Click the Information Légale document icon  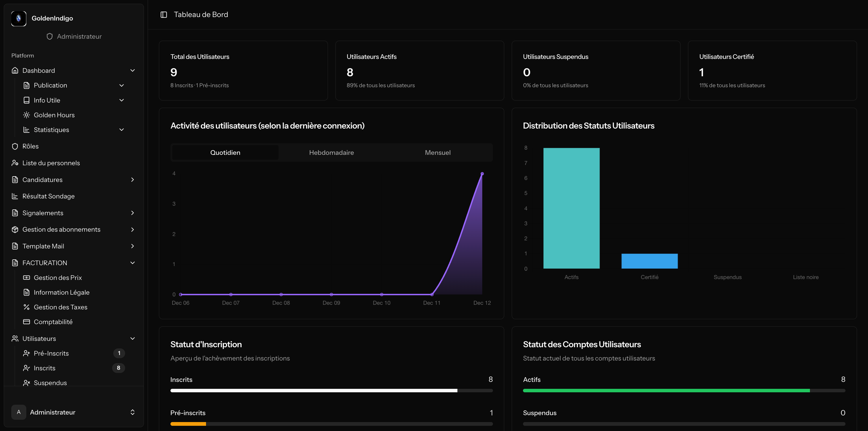26,292
